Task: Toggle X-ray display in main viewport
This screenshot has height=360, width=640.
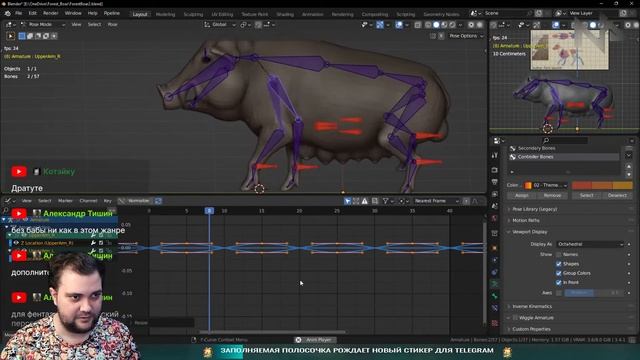Action: pyautogui.click(x=418, y=25)
